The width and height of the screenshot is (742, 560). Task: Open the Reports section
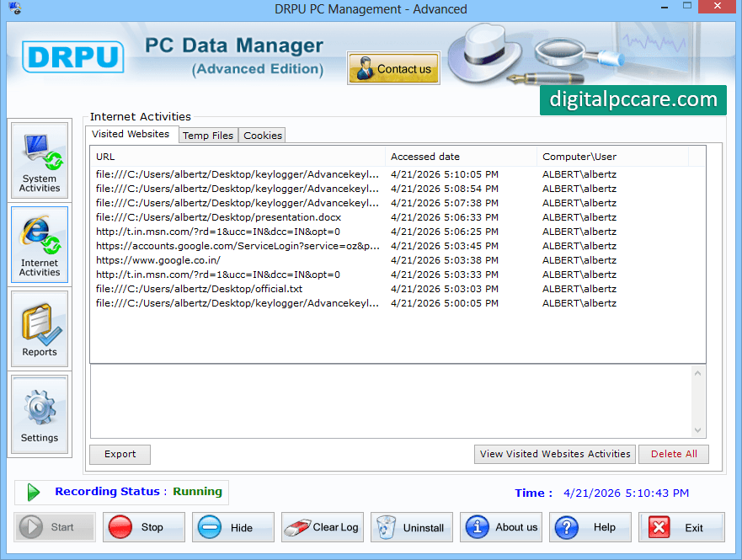pyautogui.click(x=40, y=328)
